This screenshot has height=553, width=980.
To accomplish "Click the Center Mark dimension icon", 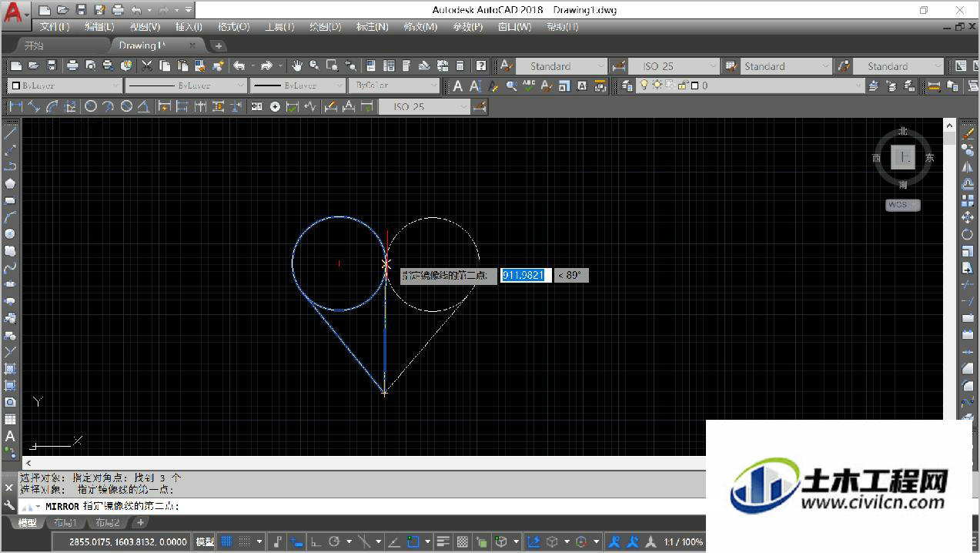I will click(275, 106).
